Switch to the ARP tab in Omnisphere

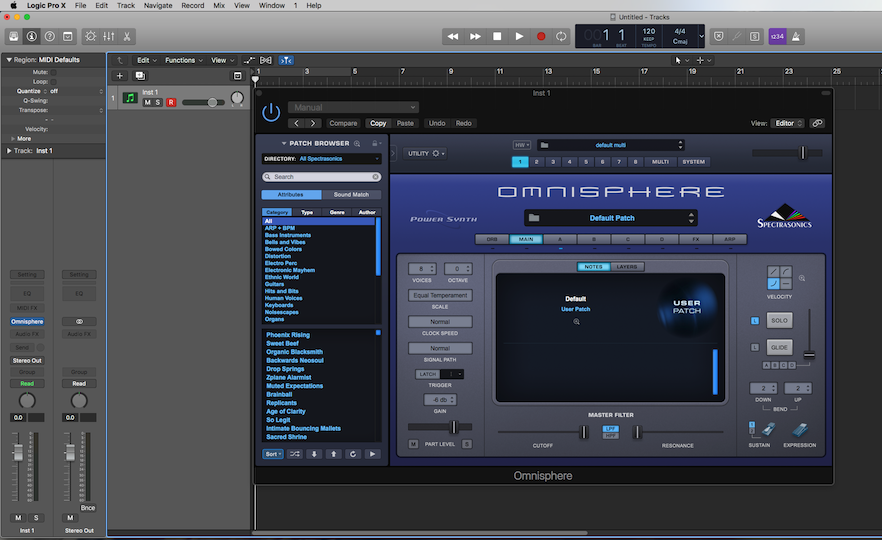tap(730, 240)
